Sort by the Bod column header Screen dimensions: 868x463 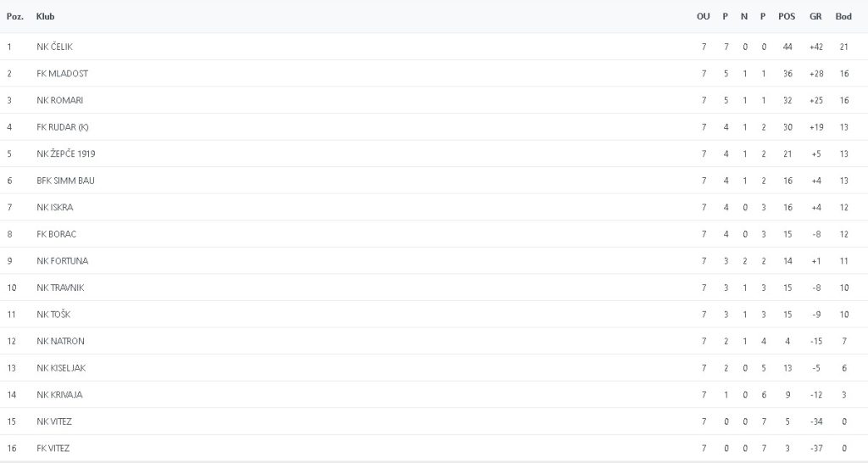843,17
